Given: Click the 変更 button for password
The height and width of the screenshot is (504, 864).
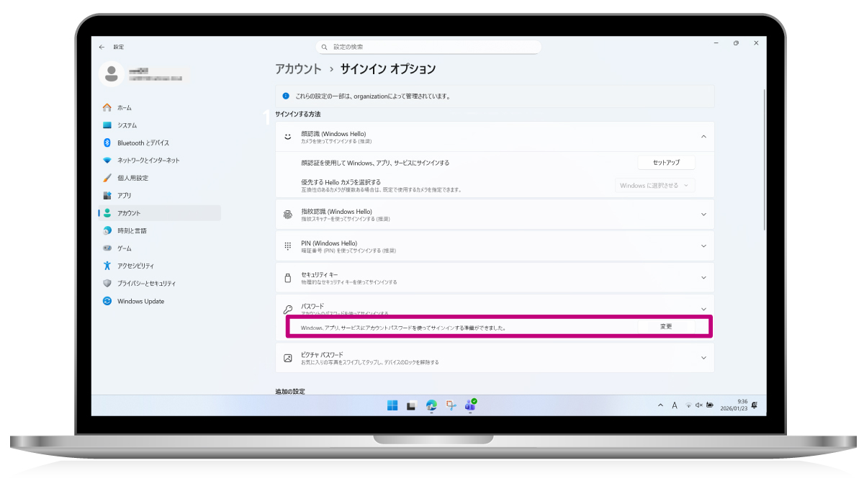Looking at the screenshot, I should click(666, 327).
